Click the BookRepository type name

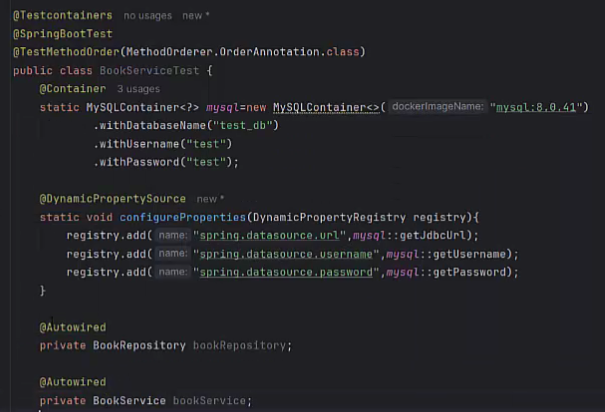coord(139,345)
